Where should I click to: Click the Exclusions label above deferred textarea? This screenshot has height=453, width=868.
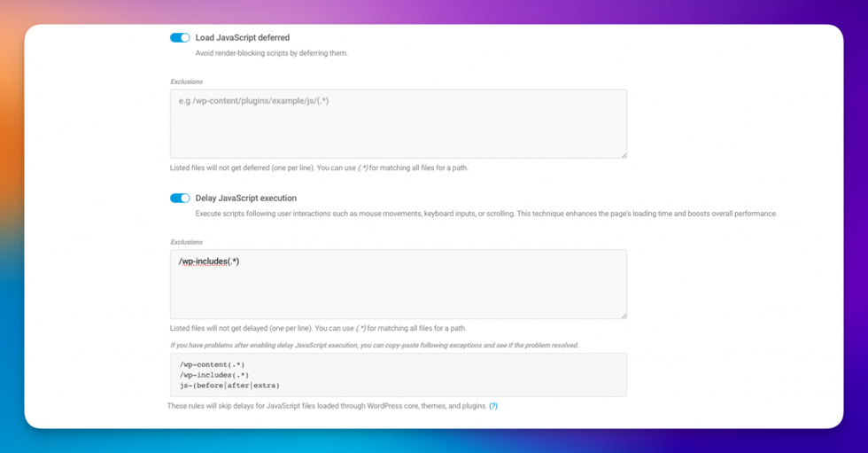[186, 82]
